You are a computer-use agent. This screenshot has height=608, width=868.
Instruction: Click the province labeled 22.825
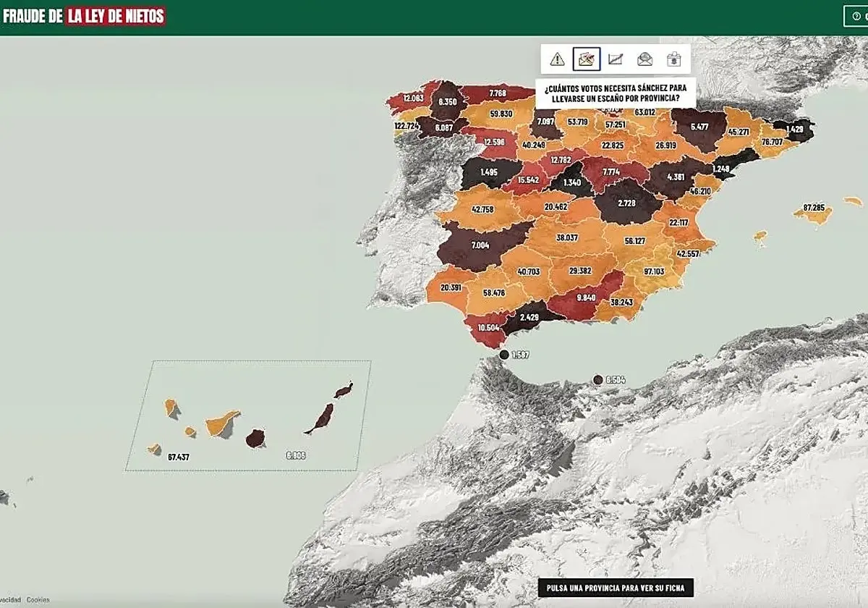tap(613, 145)
